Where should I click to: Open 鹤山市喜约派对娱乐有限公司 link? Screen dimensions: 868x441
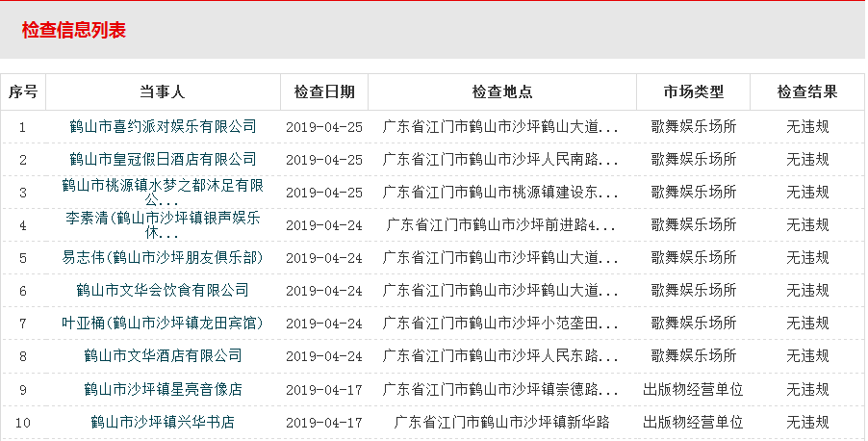coord(163,126)
